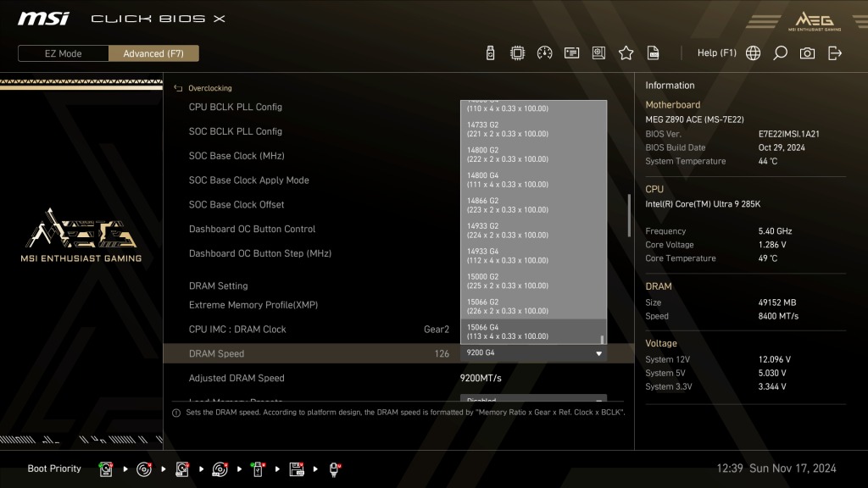Expand the DRAM Speed dropdown arrow
Image resolution: width=868 pixels, height=488 pixels.
[598, 353]
